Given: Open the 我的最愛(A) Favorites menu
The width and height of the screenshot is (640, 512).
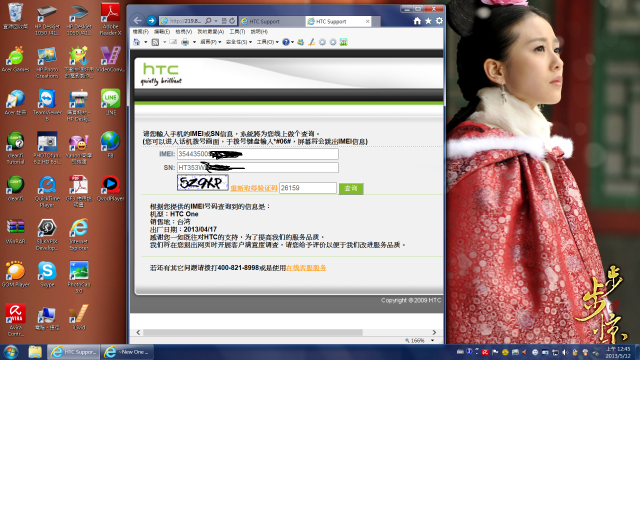Looking at the screenshot, I should click(x=211, y=31).
